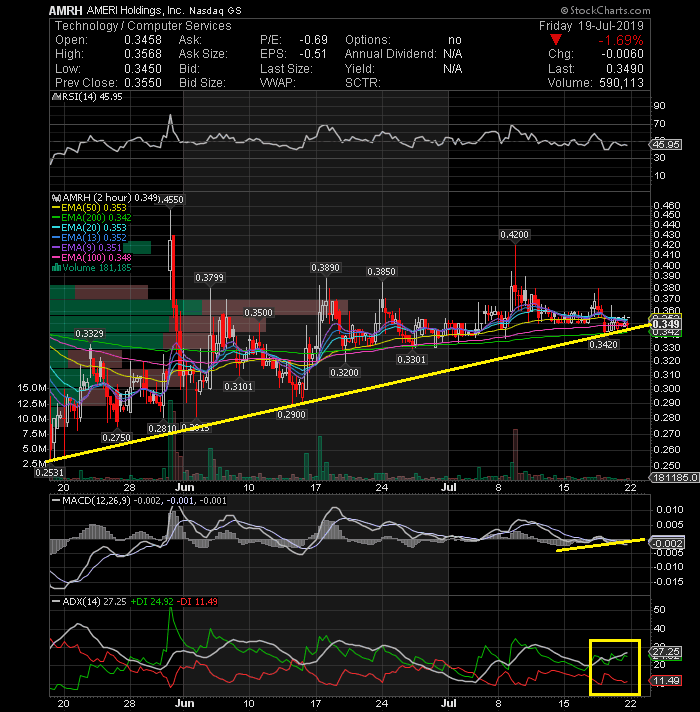Viewport: 700px width, 712px height.
Task: Click the 0.349 current price tag on right axis
Action: pos(666,324)
